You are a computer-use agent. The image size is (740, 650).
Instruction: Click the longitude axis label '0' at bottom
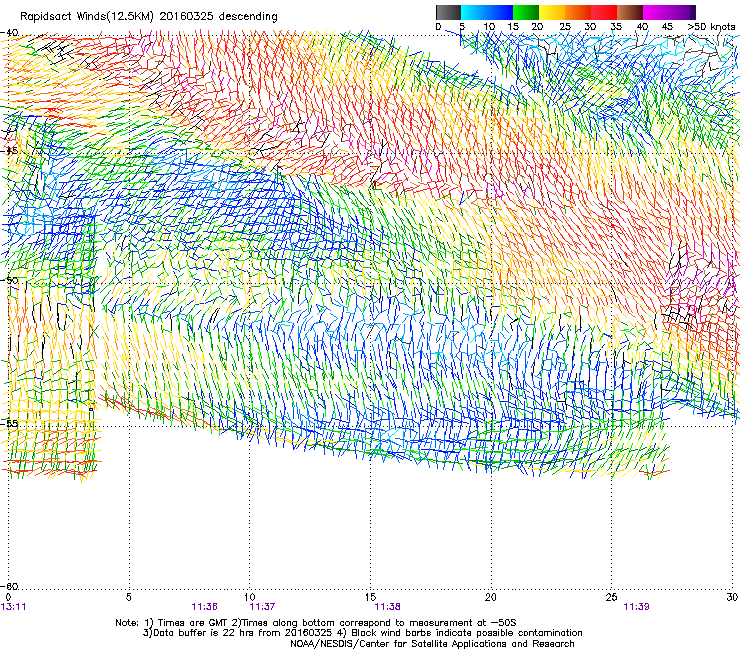[x=8, y=598]
